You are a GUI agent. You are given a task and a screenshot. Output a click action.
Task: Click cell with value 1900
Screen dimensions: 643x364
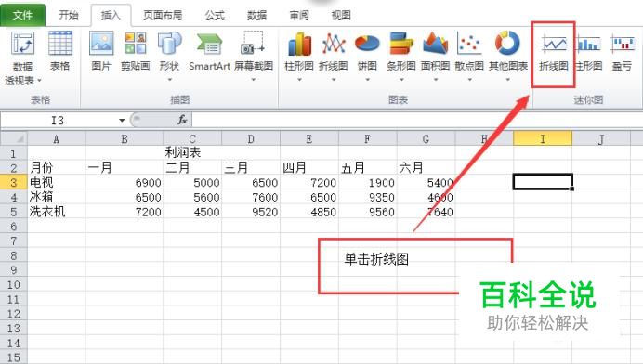pos(367,182)
